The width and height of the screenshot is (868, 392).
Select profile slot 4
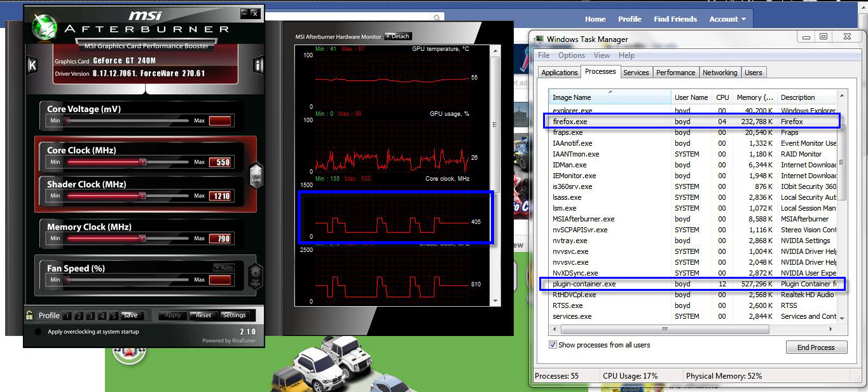pos(102,316)
